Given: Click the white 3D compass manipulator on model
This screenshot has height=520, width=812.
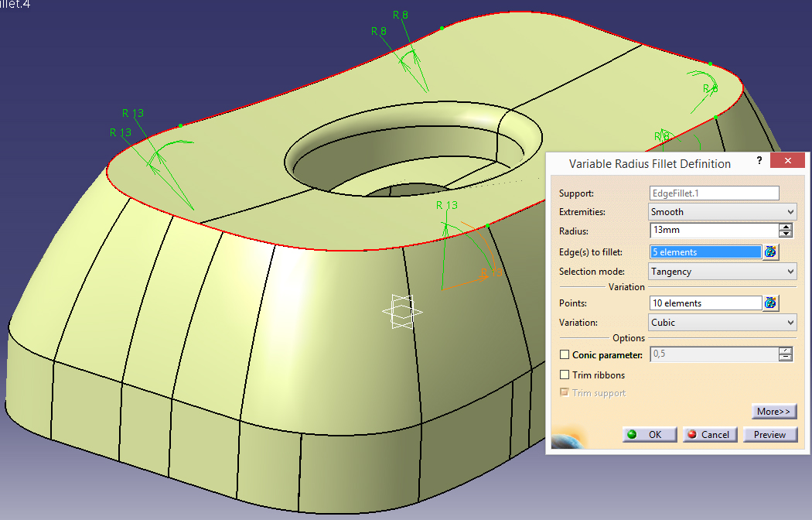Looking at the screenshot, I should [x=402, y=313].
